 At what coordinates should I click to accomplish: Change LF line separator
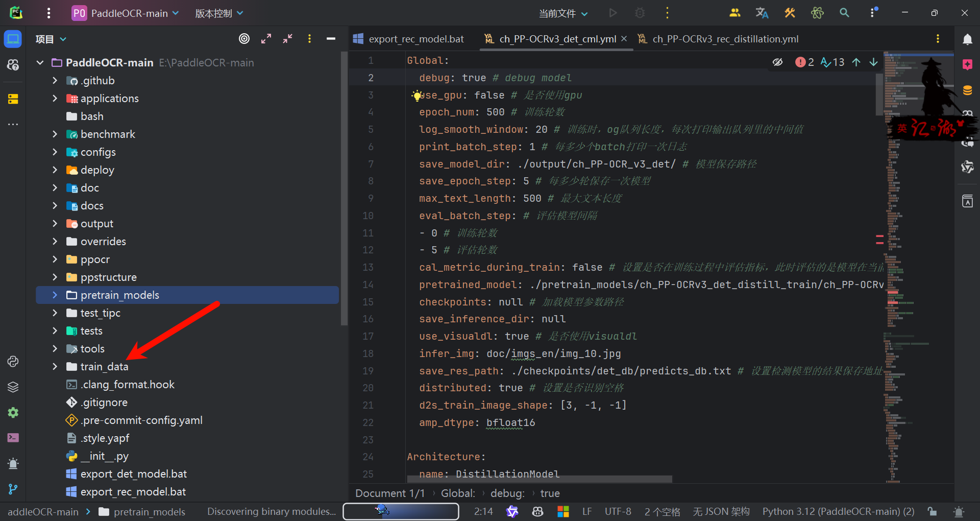click(587, 512)
